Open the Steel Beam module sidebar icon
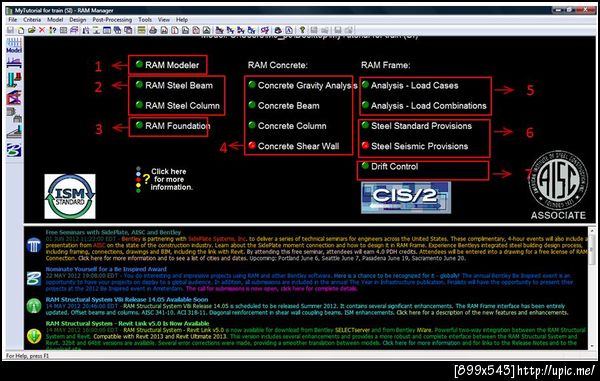This screenshot has width=600, height=381. (14, 62)
